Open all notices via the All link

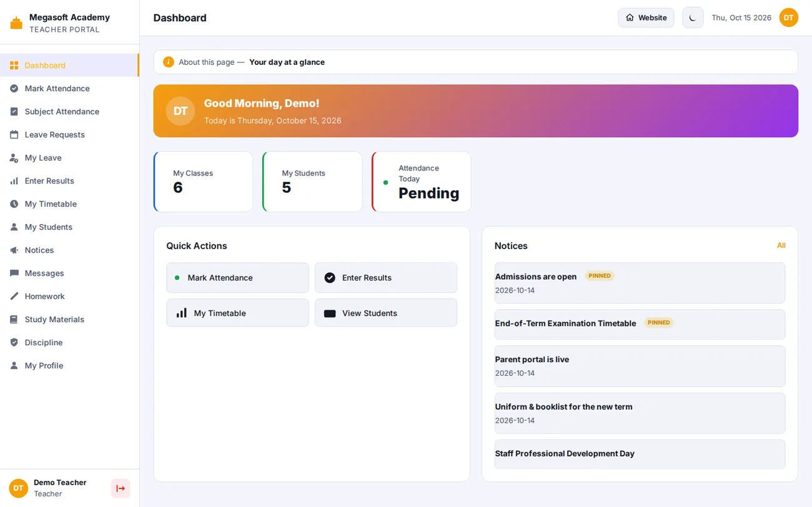point(781,245)
